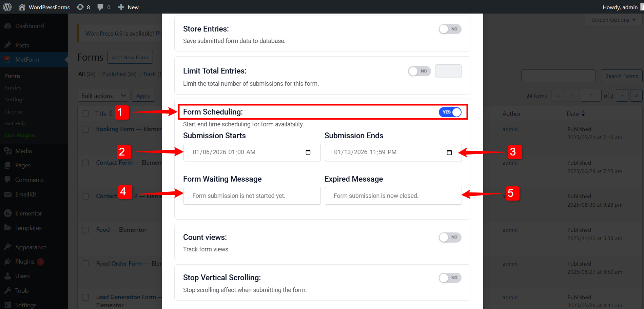Click the updates icon in admin bar

pos(80,7)
